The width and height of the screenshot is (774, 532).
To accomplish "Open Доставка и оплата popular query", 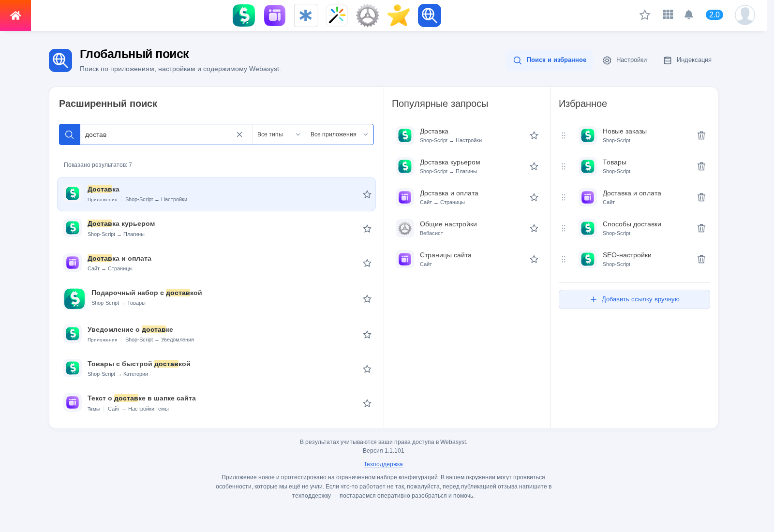I will [467, 197].
